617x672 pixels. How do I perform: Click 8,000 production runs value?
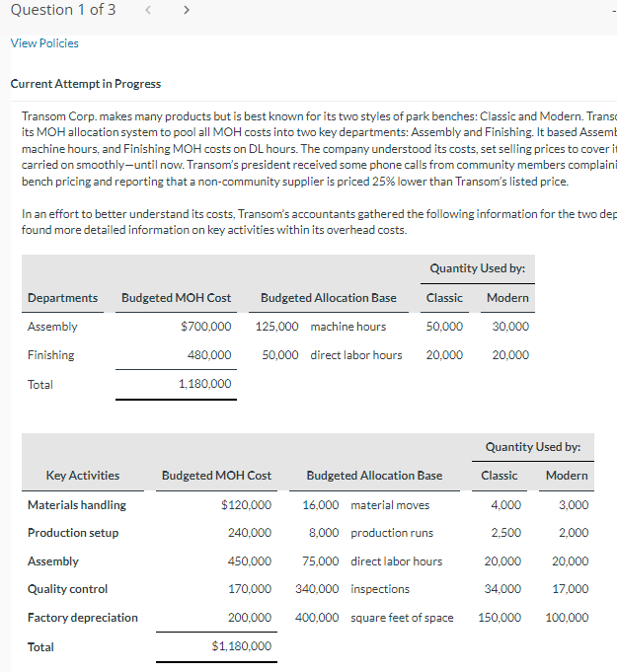(324, 533)
